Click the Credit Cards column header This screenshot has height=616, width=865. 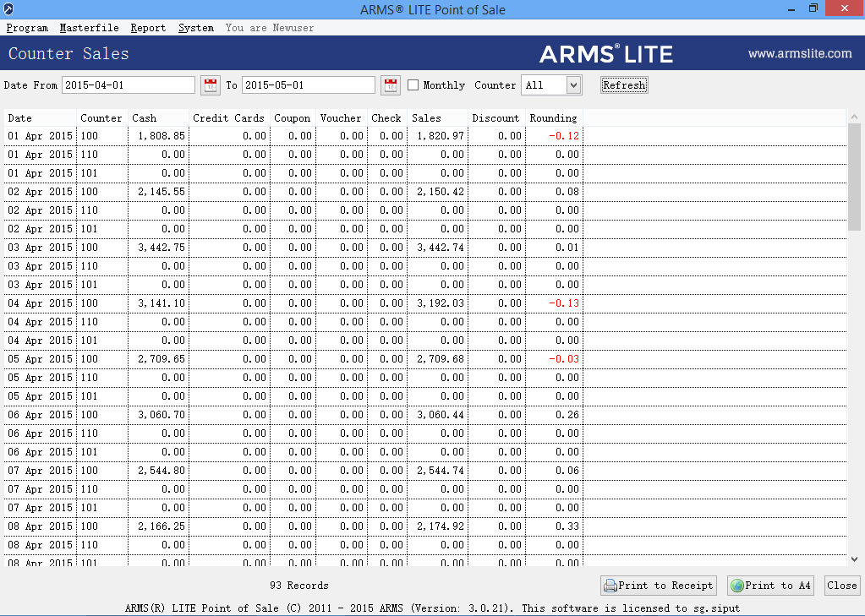229,118
